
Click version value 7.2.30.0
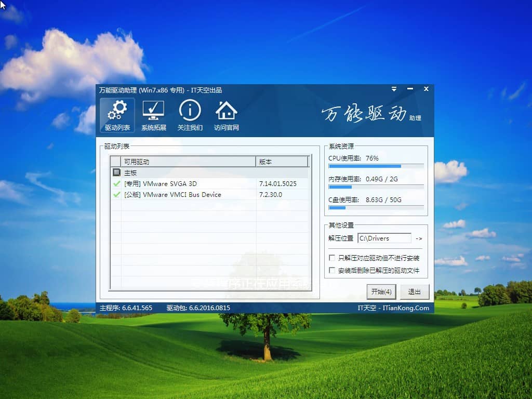(x=271, y=194)
